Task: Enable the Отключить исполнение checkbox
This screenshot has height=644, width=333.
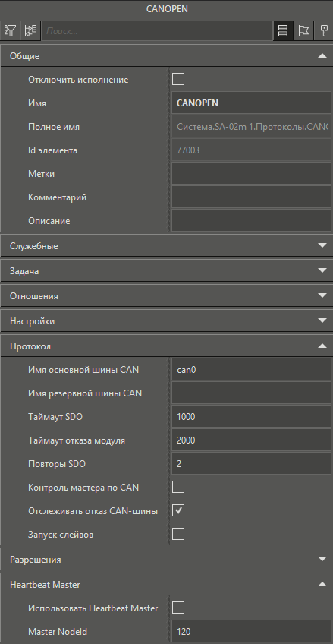Action: coord(178,79)
